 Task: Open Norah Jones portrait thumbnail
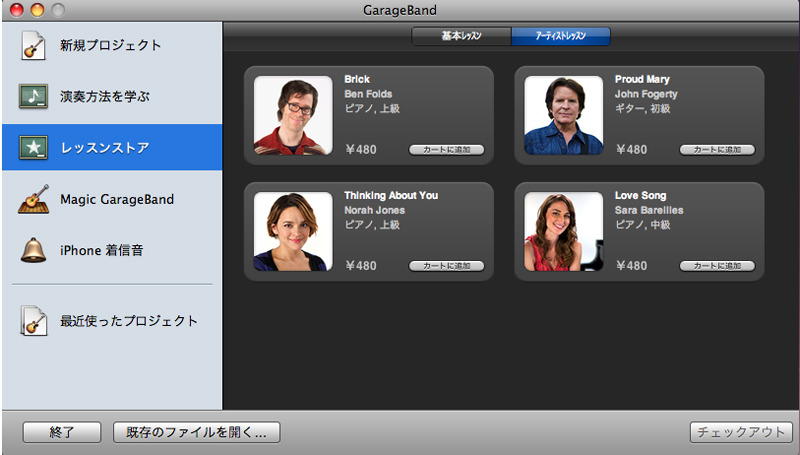pos(293,231)
